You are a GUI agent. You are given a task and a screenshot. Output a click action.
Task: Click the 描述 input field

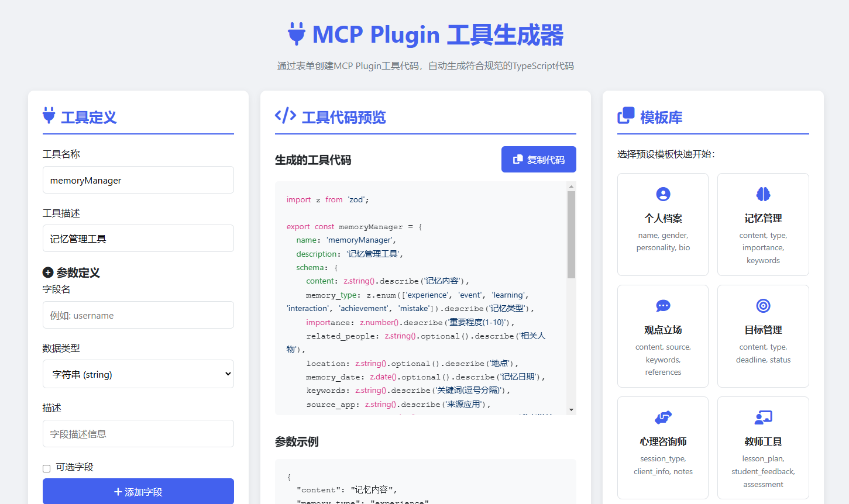tap(138, 433)
